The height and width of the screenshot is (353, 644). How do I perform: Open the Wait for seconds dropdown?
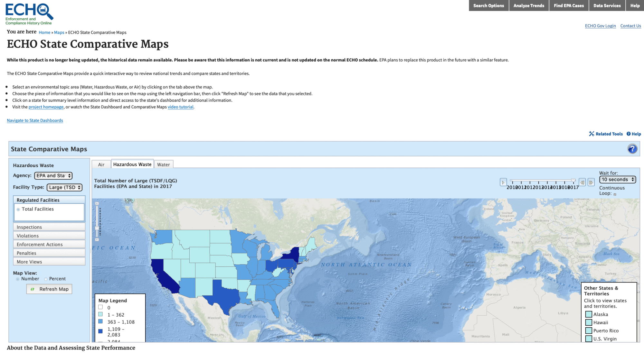tap(617, 180)
